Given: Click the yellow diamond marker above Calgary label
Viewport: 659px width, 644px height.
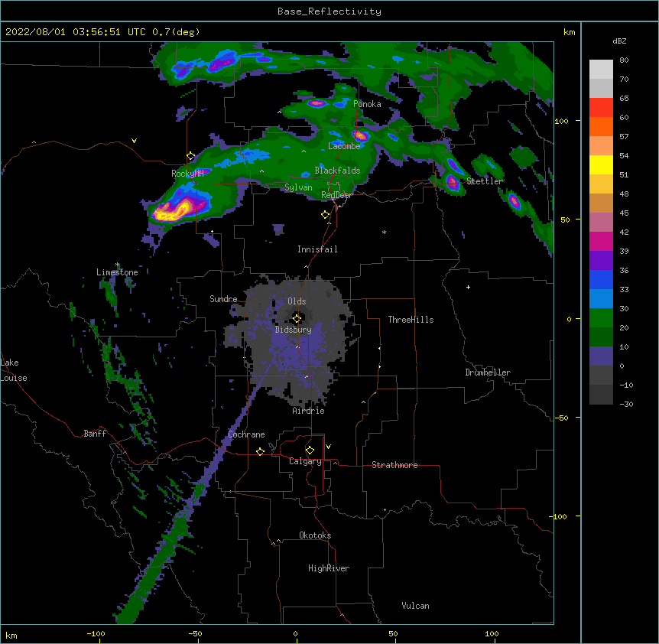Looking at the screenshot, I should coord(310,450).
